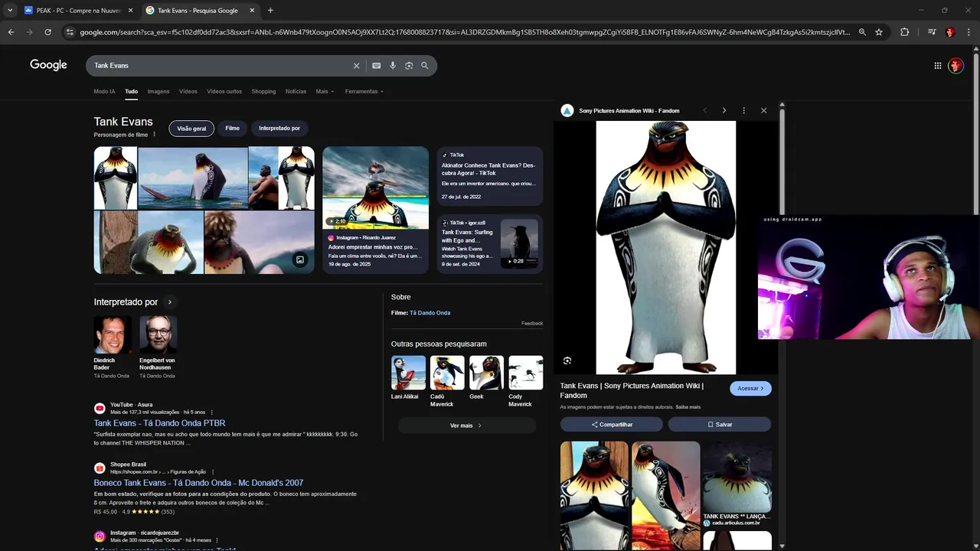
Task: Show previous image in preview panel
Action: (x=705, y=110)
